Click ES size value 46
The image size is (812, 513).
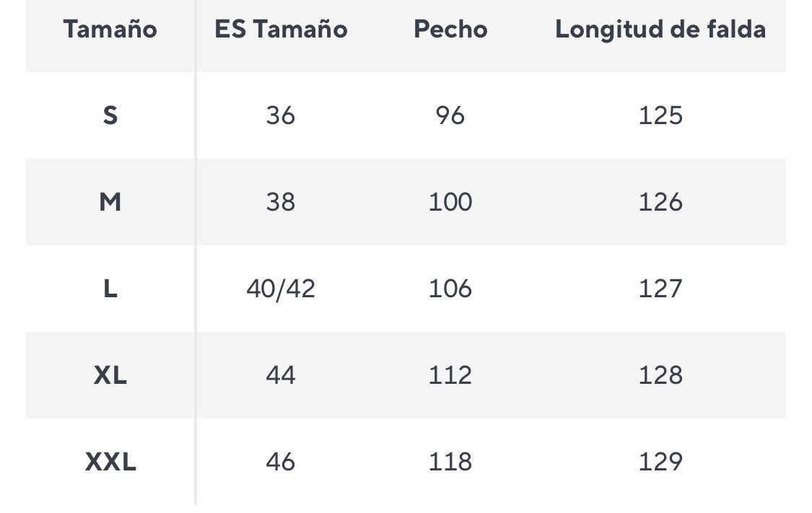click(281, 462)
